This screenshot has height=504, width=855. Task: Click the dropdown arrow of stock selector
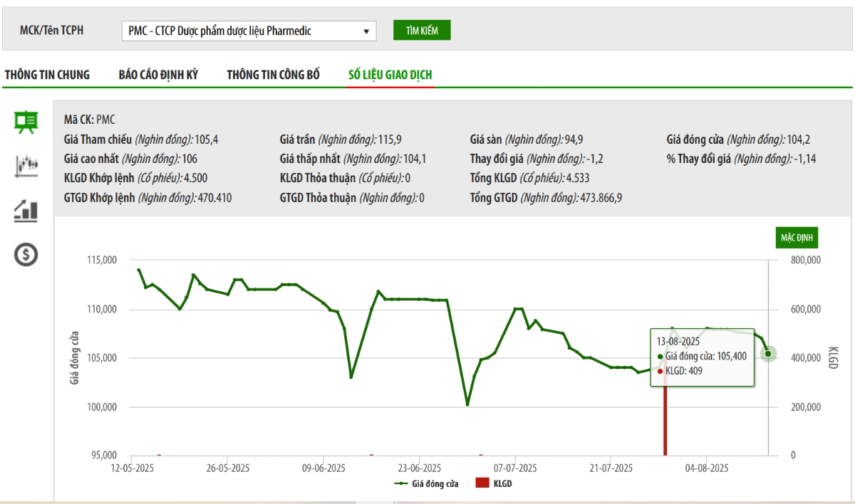[366, 31]
